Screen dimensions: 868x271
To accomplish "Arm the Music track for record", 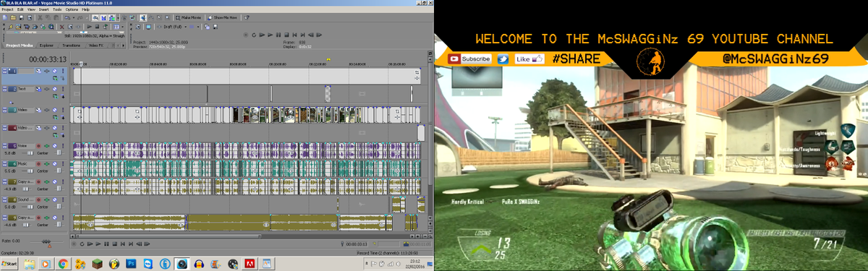I will click(x=38, y=163).
